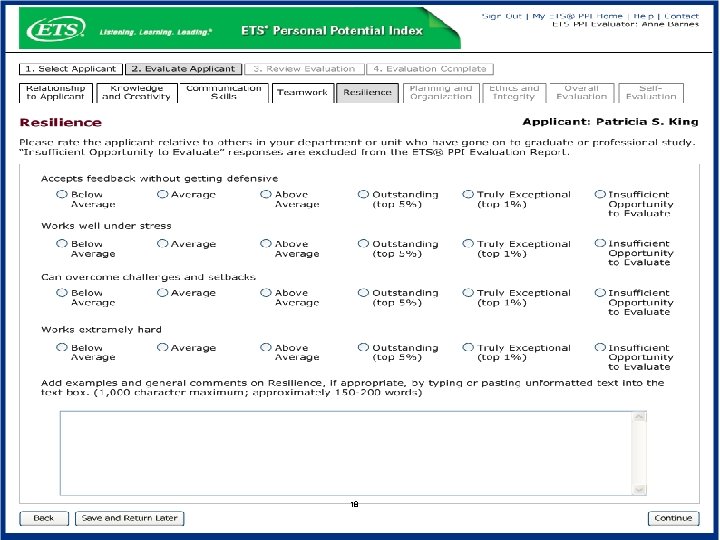
Task: Open Ethics and Integrity tab
Action: 514,93
